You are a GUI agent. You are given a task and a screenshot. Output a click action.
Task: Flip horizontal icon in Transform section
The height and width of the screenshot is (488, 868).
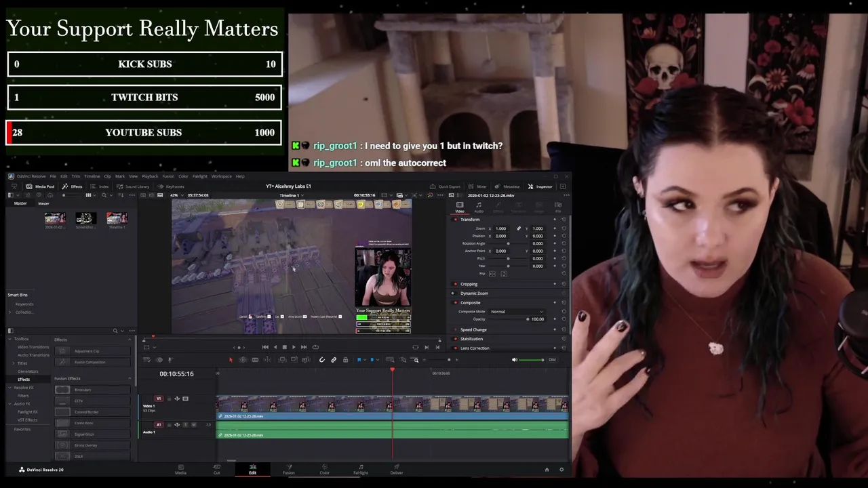pos(492,274)
